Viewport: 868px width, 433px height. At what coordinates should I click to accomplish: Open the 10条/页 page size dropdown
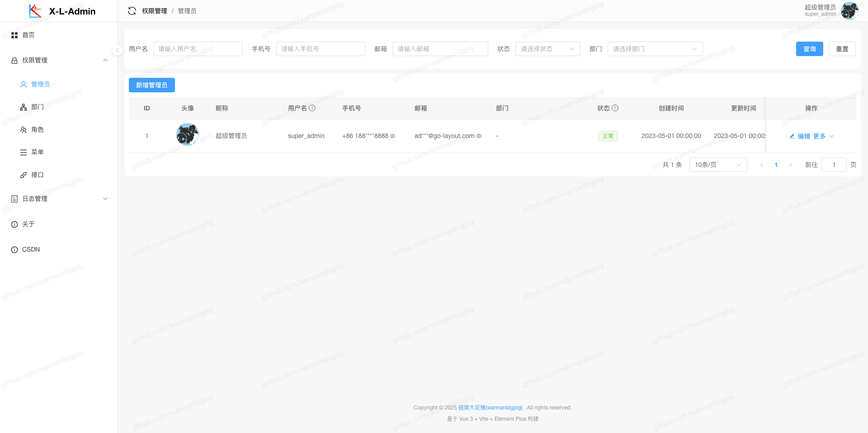tap(718, 165)
